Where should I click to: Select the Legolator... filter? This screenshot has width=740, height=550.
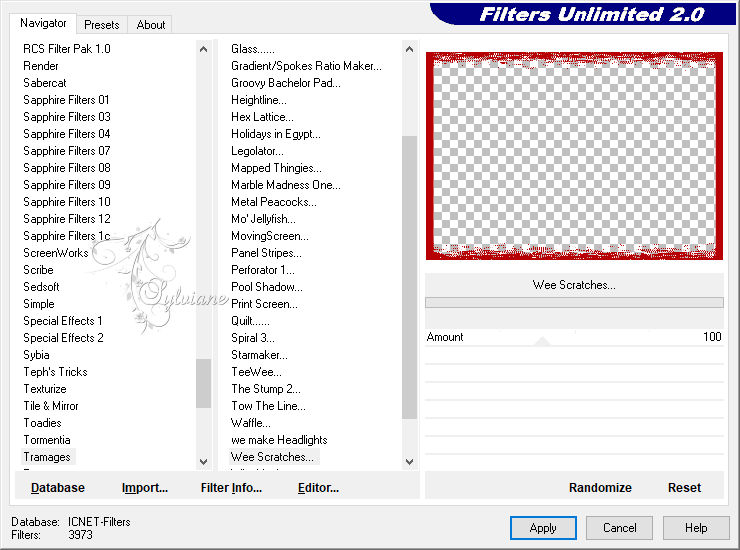point(257,151)
